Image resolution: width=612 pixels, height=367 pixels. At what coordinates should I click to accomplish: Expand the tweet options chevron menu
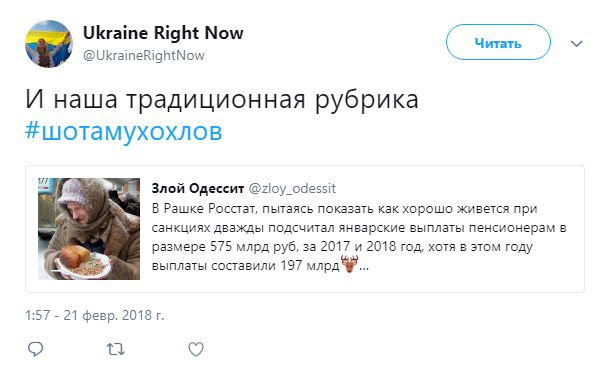tap(576, 43)
